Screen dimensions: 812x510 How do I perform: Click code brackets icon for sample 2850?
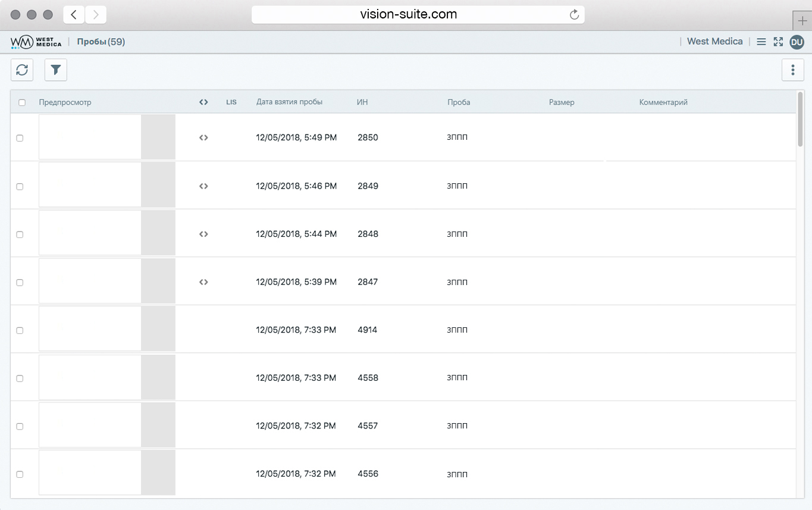[203, 137]
